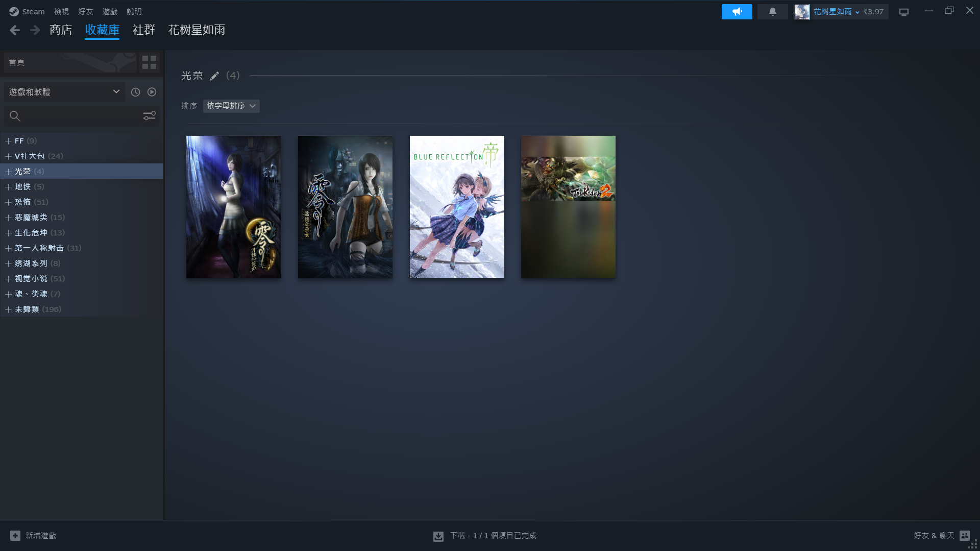Screen dimensions: 980x551
Task: Switch to Big Picture mode icon
Action: click(904, 12)
